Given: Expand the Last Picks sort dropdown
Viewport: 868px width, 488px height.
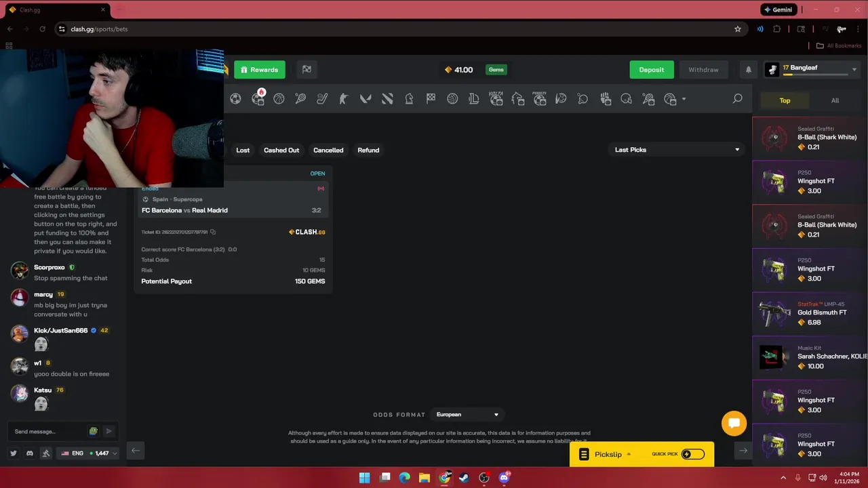Looking at the screenshot, I should point(676,150).
